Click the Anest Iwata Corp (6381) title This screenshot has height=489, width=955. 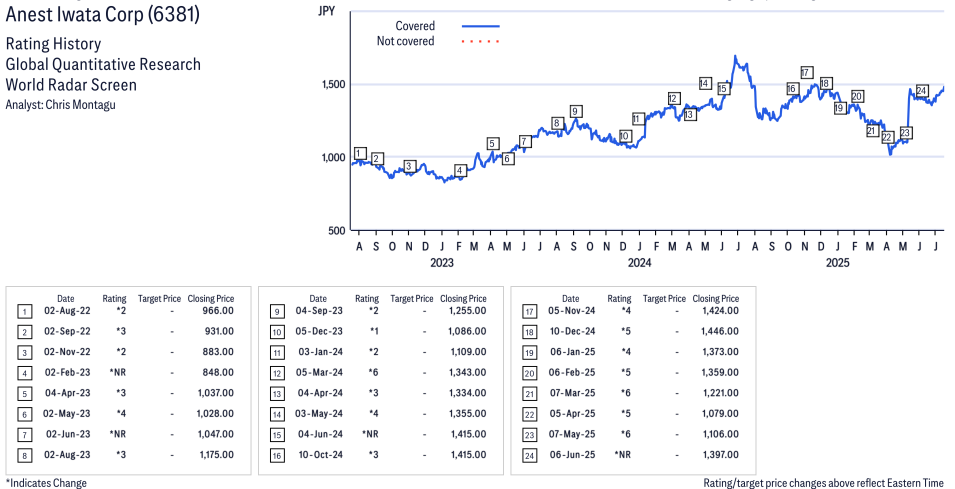coord(102,13)
